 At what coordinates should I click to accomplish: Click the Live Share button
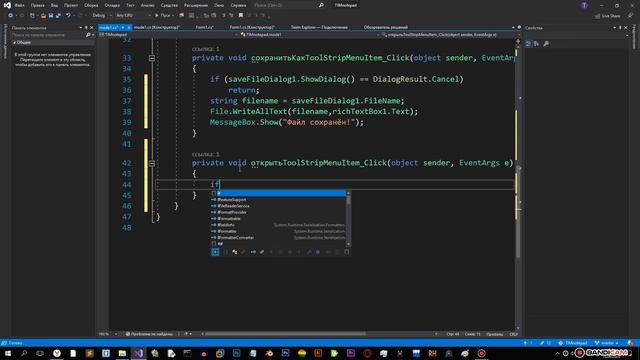click(608, 16)
